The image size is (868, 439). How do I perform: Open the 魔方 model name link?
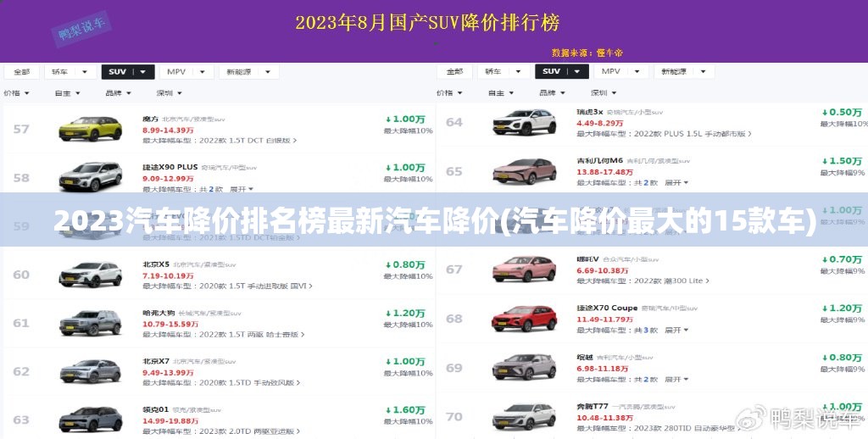(151, 119)
